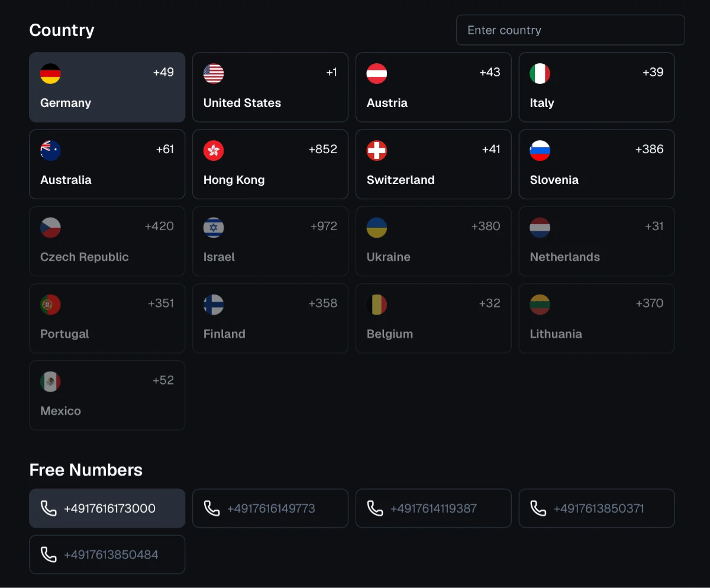Click the +420 dialing code

point(159,226)
